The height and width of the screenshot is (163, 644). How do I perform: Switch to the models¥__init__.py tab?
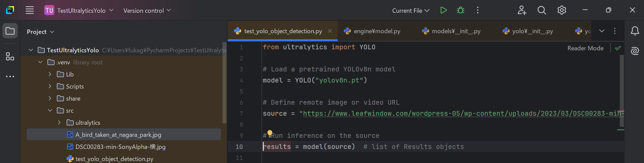tap(451, 31)
